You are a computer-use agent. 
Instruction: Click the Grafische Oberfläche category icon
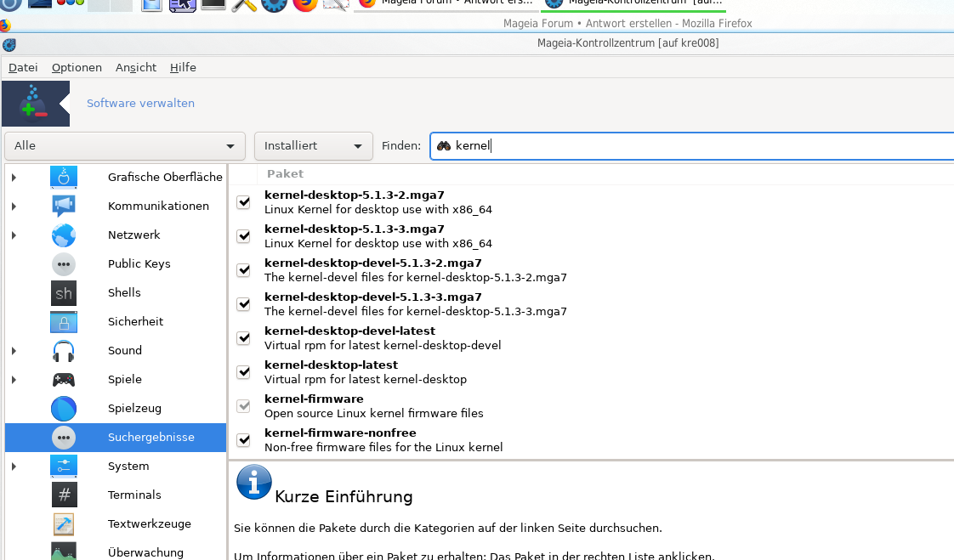click(63, 177)
